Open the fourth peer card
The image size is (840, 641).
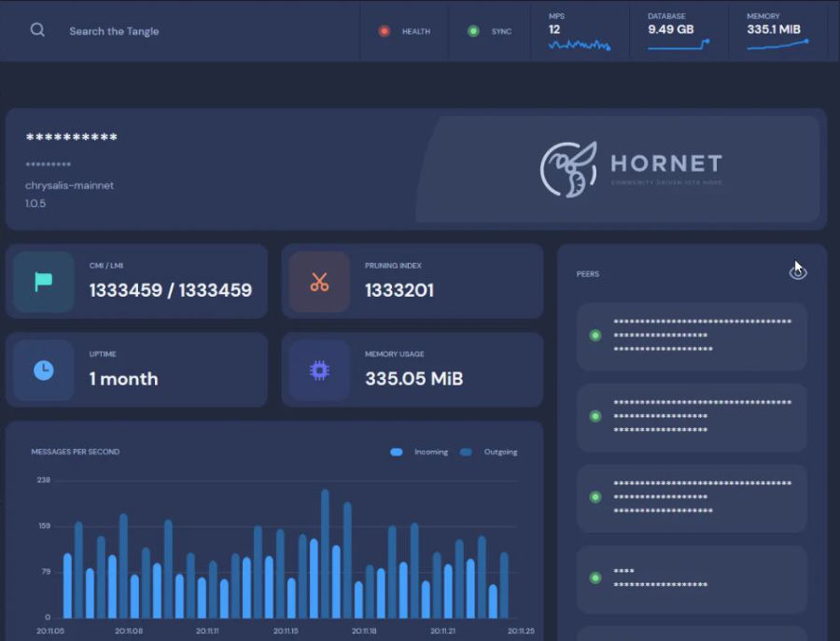[x=692, y=578]
